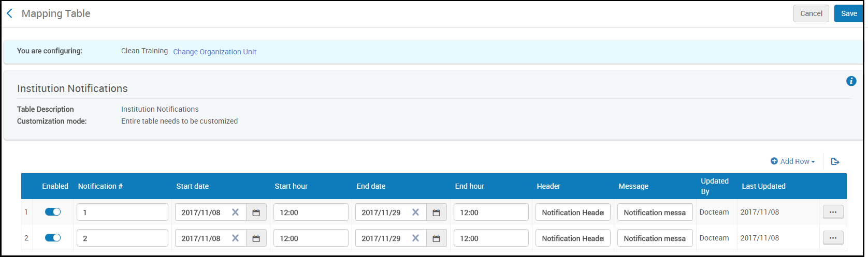Open row 1 actions ellipsis menu
The height and width of the screenshot is (257, 868).
click(833, 212)
